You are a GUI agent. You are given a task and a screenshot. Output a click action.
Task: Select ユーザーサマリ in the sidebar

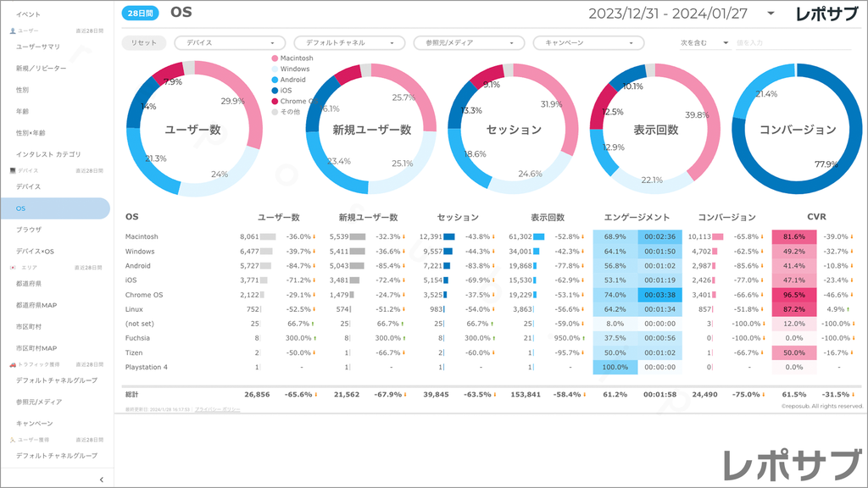pyautogui.click(x=38, y=47)
